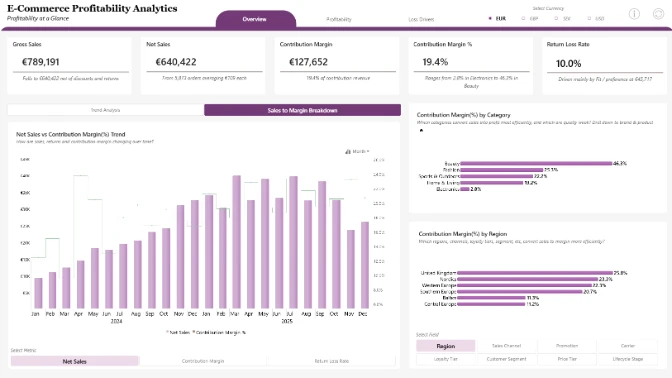Screen dimensions: 672x378
Task: Click the Baltics region bar
Action: pyautogui.click(x=491, y=298)
